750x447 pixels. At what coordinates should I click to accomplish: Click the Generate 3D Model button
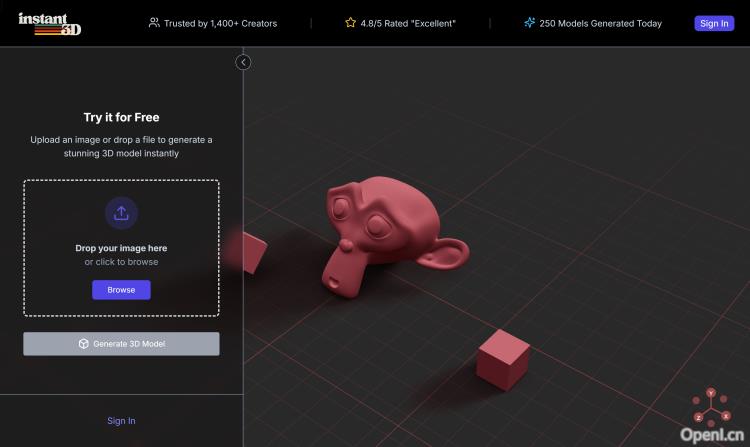point(121,344)
